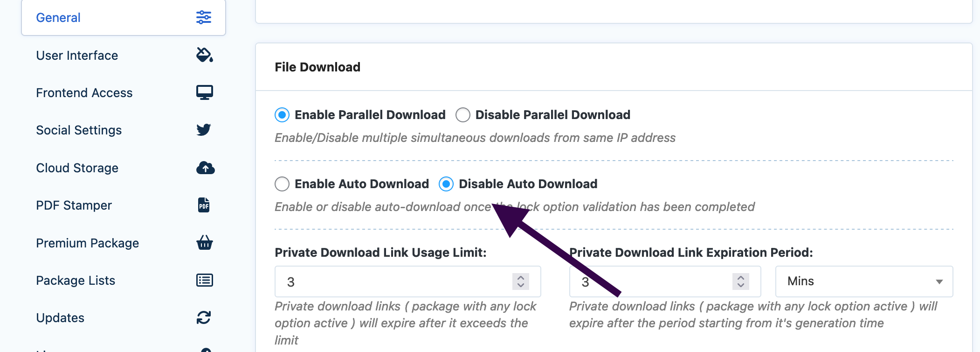
Task: Choose Enable Auto Download option
Action: pyautogui.click(x=282, y=184)
